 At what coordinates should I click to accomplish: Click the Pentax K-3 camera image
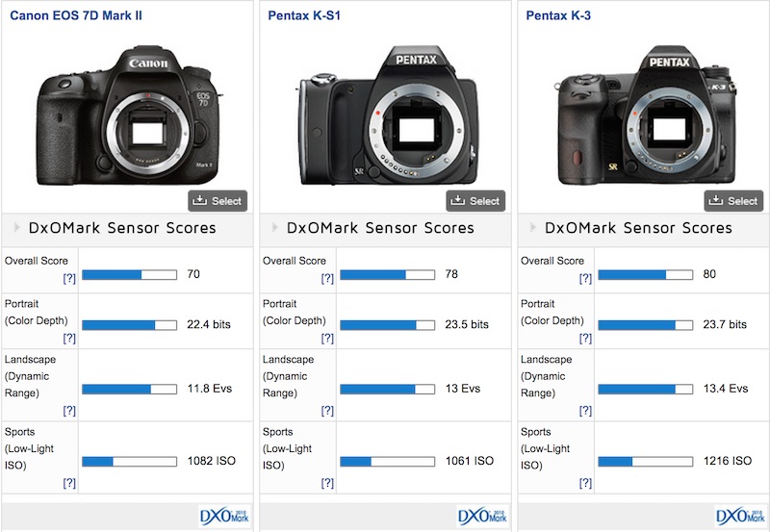(646, 115)
